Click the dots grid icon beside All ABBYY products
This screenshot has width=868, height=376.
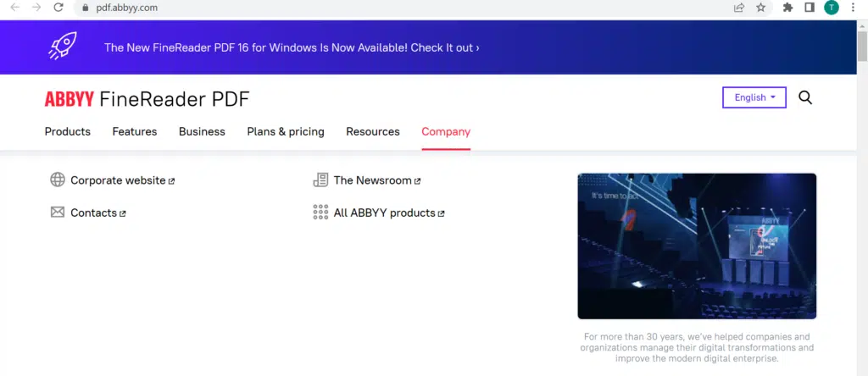[x=320, y=213]
